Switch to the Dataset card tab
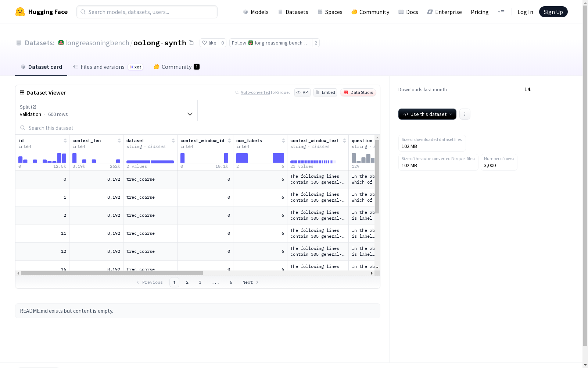This screenshot has width=588, height=368. 41,67
